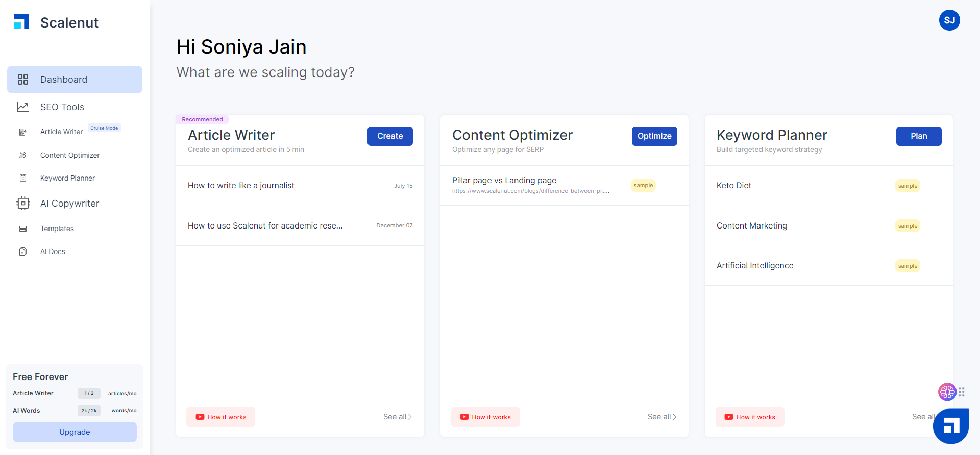This screenshot has width=980, height=455.
Task: Click the 'July 15' date
Action: point(403,186)
